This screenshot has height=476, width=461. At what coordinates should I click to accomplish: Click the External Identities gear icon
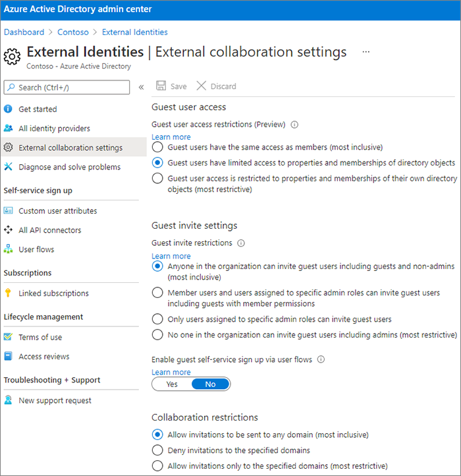coord(12,56)
